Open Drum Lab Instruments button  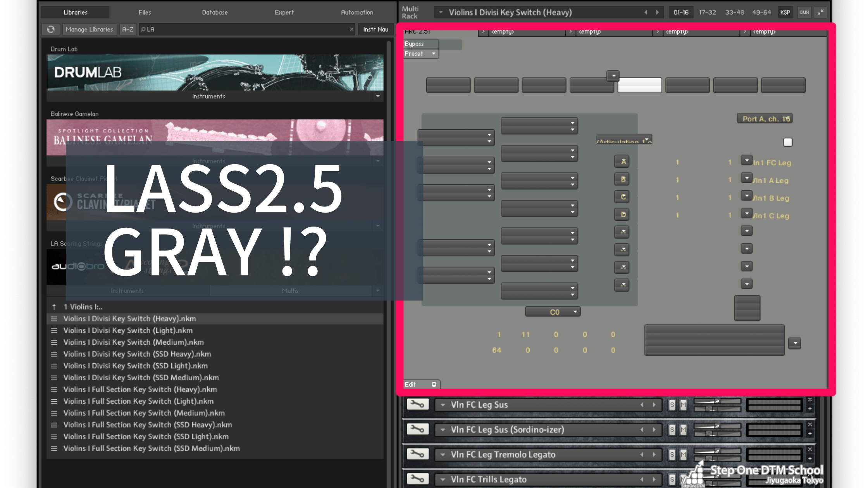pos(209,96)
